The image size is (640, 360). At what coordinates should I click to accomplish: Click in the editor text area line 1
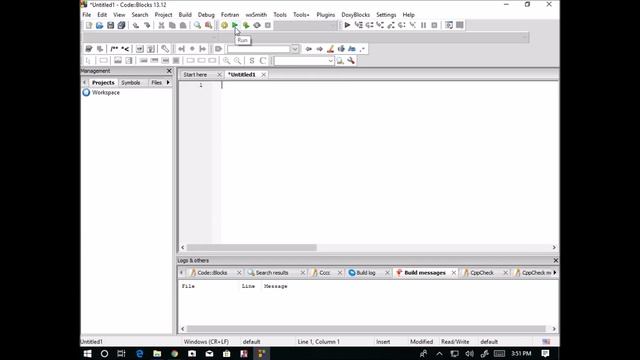coord(389,85)
